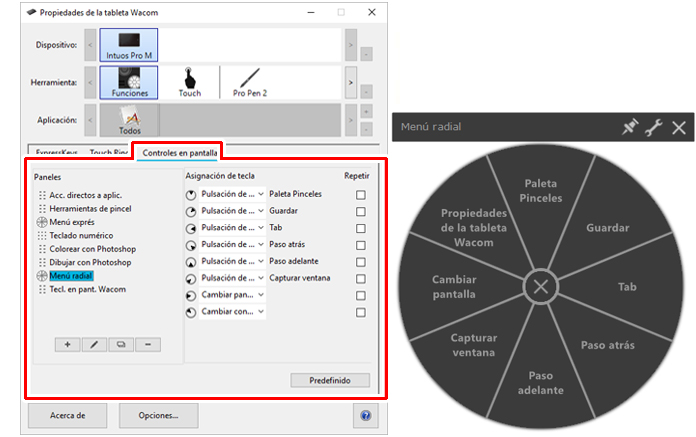The width and height of the screenshot is (696, 437).
Task: Click the pencil edit panel button
Action: tap(94, 344)
